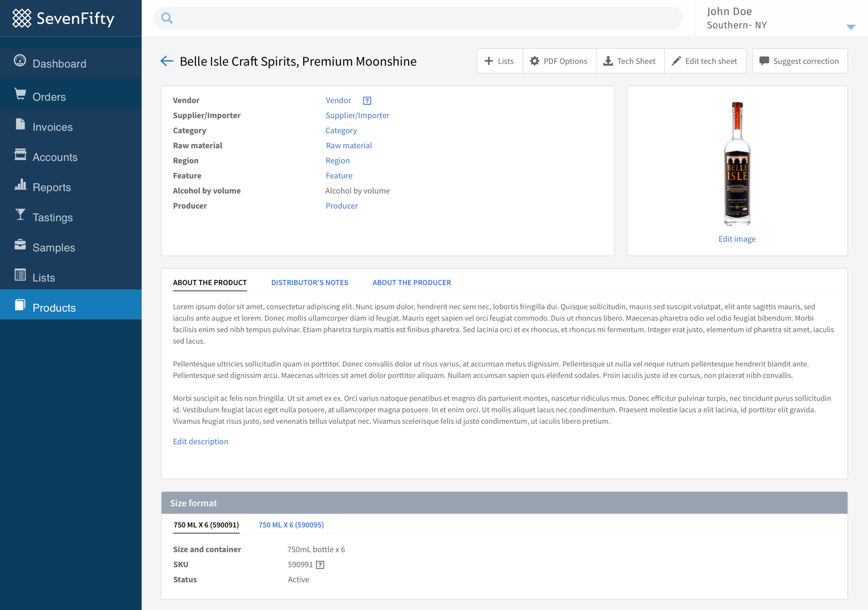The width and height of the screenshot is (868, 610).
Task: Click the search magnifier icon
Action: pos(167,18)
